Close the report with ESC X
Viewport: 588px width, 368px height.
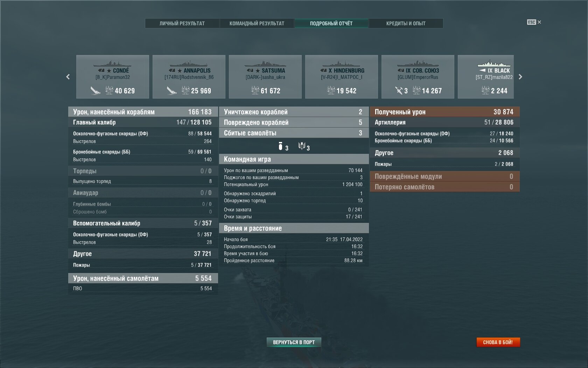[x=534, y=22]
